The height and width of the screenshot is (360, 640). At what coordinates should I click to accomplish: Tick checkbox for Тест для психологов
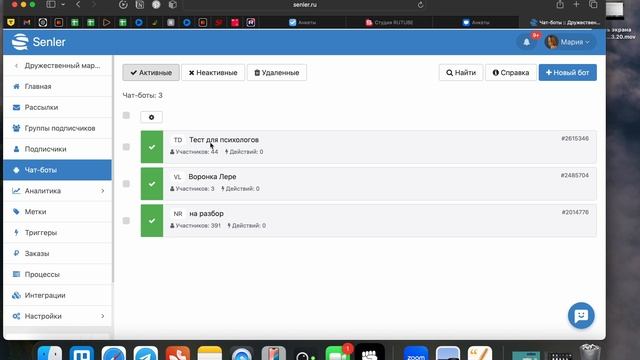click(126, 147)
